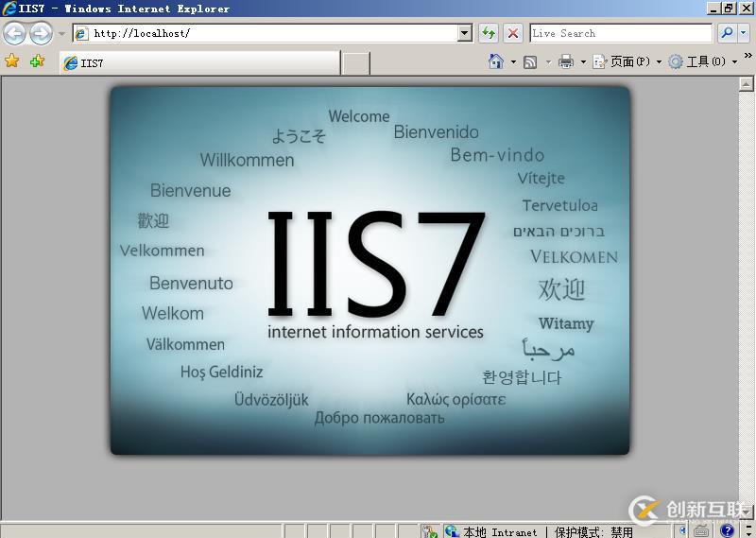Click the browser Back arrow button

pyautogui.click(x=14, y=34)
